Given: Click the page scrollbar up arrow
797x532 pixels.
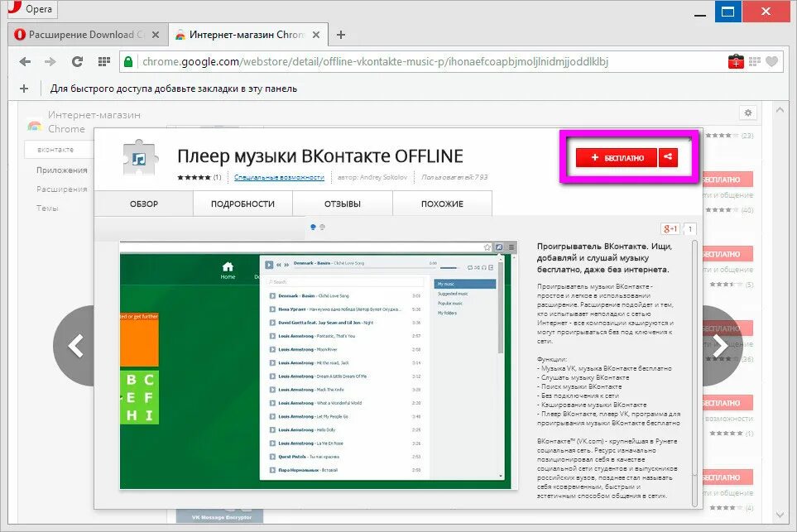Looking at the screenshot, I should tap(780, 110).
